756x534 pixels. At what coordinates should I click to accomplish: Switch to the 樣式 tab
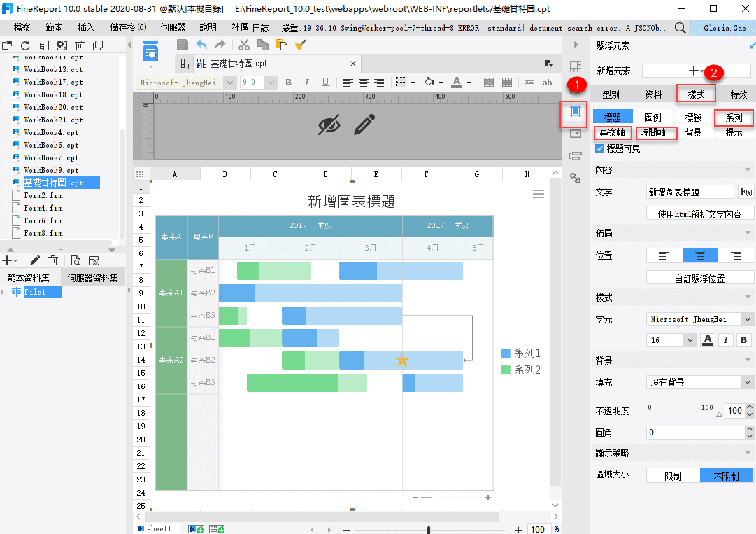coord(696,94)
